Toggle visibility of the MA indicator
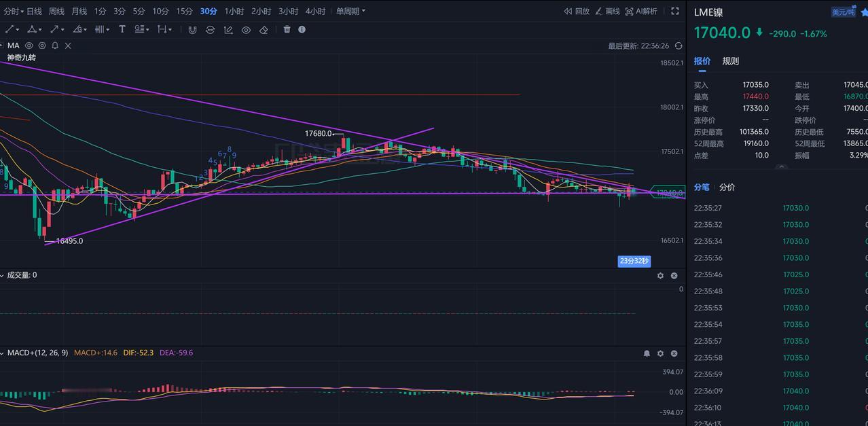Screen dimensions: 868x426 tap(29, 45)
